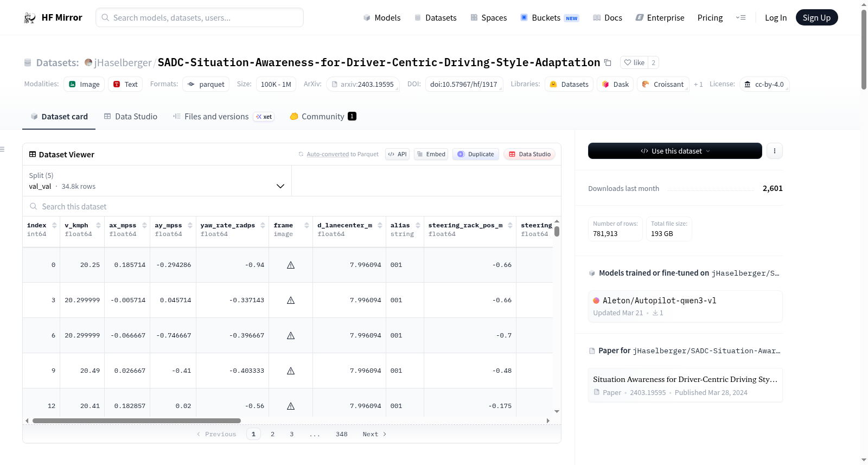Image resolution: width=868 pixels, height=465 pixels.
Task: Focus the search models, datasets, users box
Action: point(200,17)
